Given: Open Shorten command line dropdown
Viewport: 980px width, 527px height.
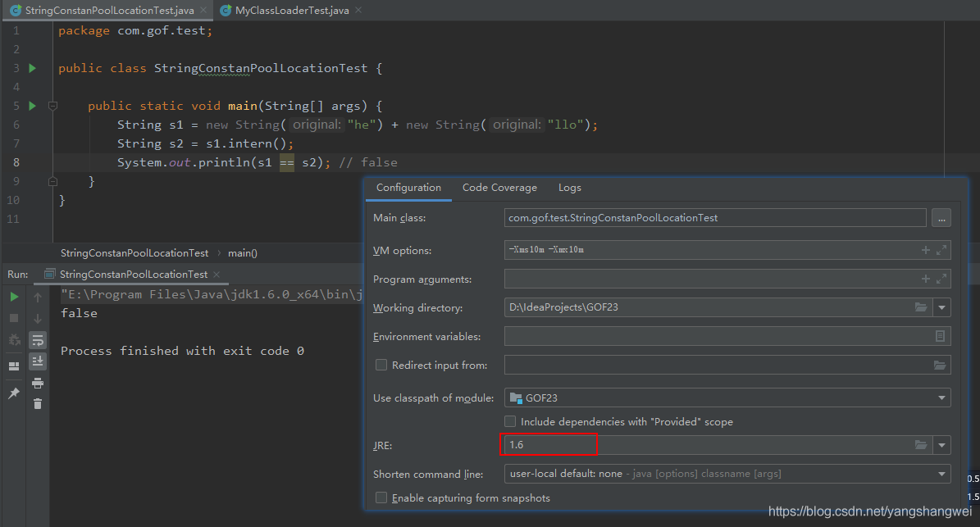Looking at the screenshot, I should [941, 474].
